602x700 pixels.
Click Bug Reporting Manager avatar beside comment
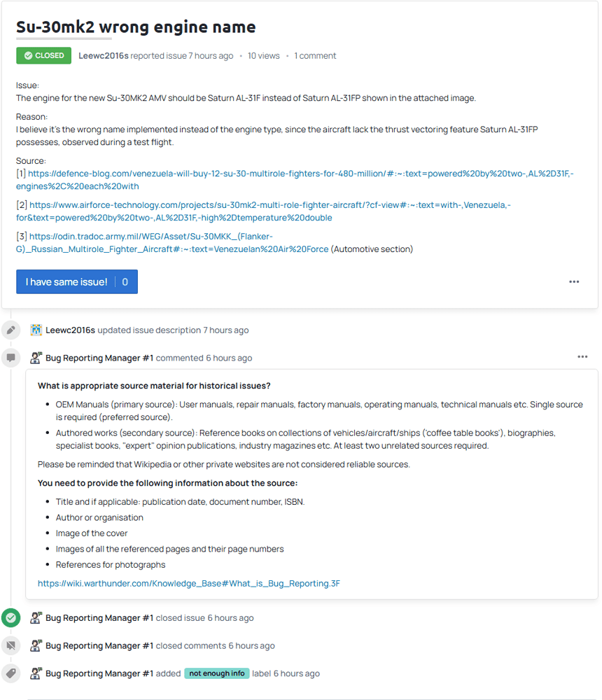tap(36, 358)
